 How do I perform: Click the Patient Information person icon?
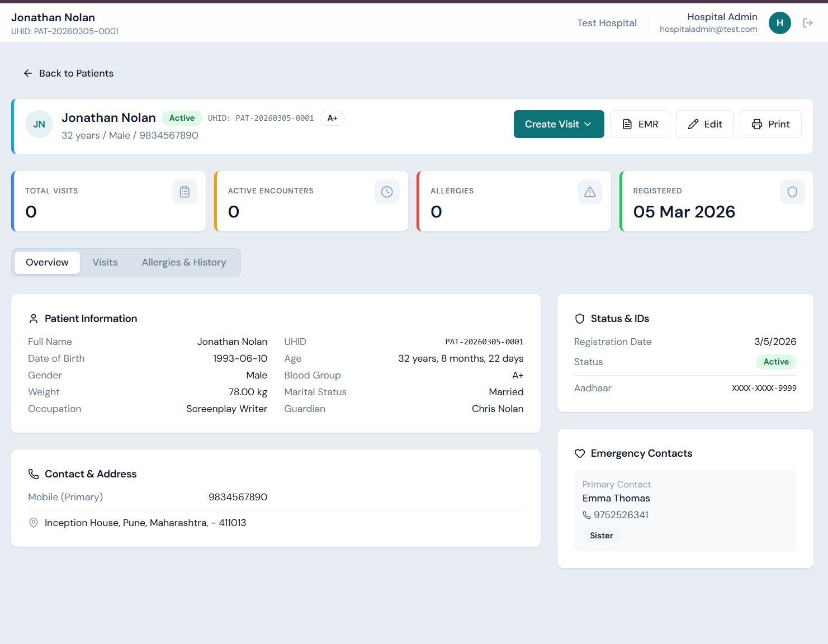(33, 318)
